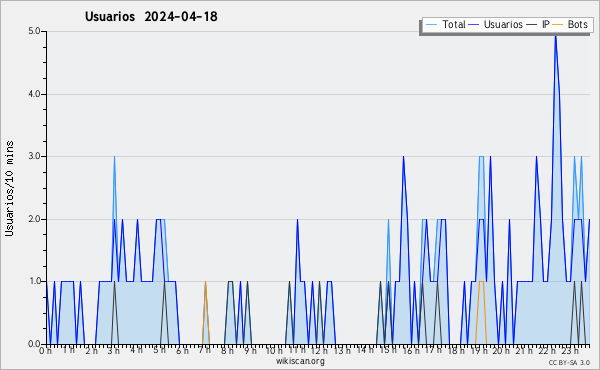This screenshot has height=370, width=600.
Task: Click the x-axis label '15 h'
Action: (388, 350)
